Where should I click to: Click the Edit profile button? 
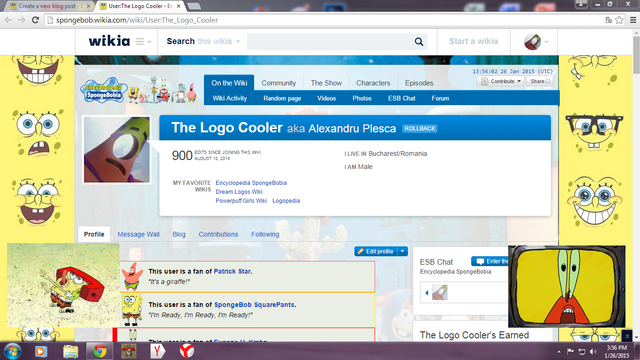(376, 251)
